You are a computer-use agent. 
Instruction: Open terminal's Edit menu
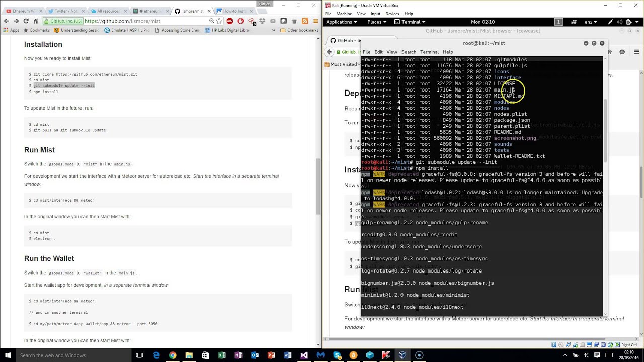point(378,52)
